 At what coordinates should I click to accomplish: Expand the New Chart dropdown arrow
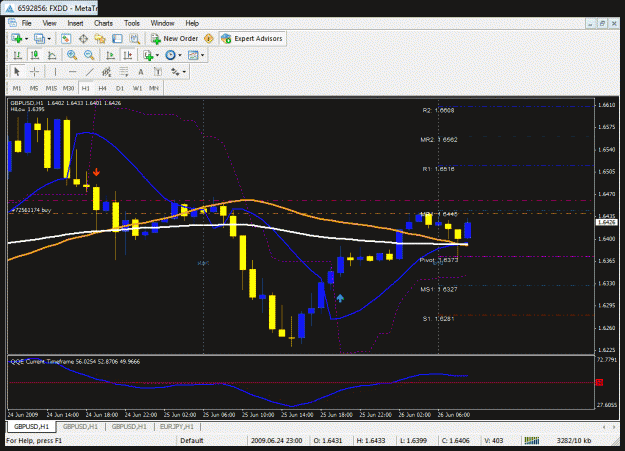tap(26, 39)
